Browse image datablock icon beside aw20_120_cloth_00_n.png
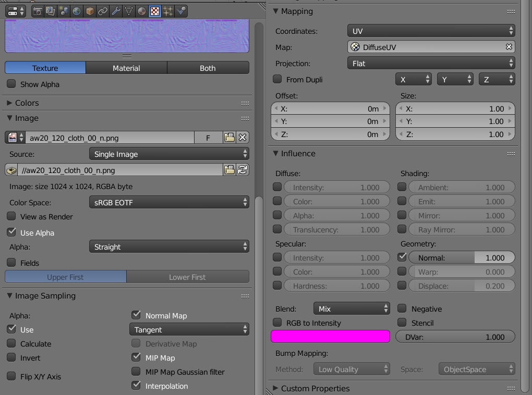This screenshot has height=395, width=532. [15, 138]
